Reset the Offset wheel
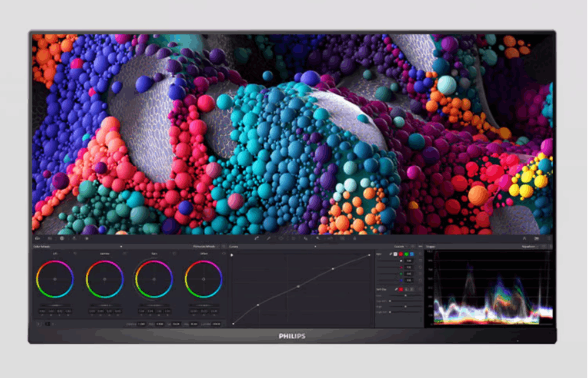This screenshot has width=588, height=378. tap(224, 254)
